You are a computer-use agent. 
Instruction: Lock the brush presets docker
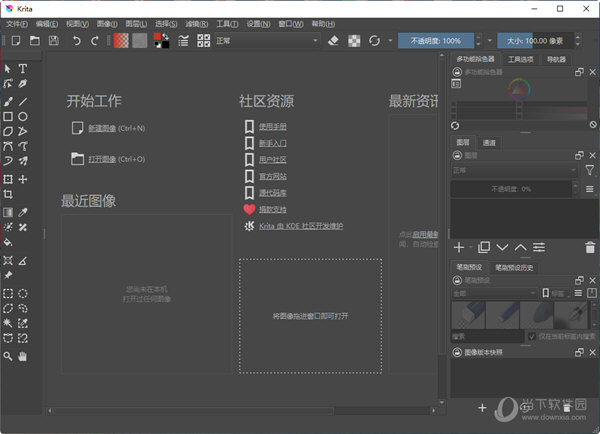[457, 280]
